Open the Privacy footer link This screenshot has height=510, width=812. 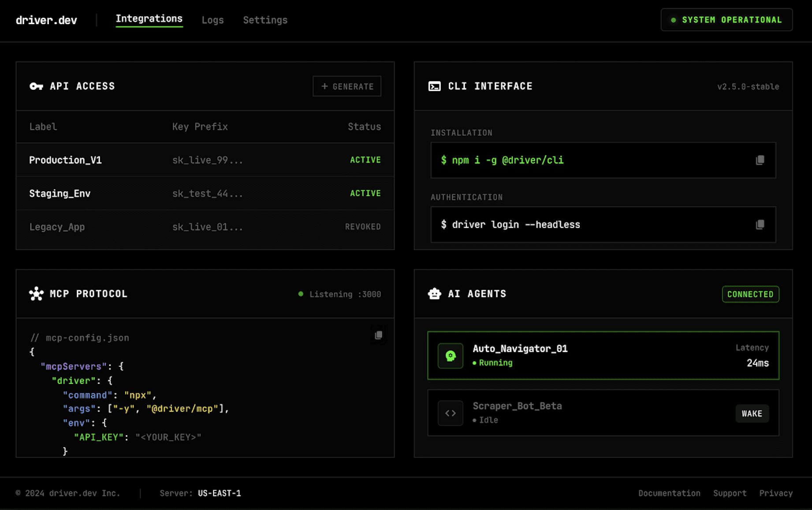[776, 493]
